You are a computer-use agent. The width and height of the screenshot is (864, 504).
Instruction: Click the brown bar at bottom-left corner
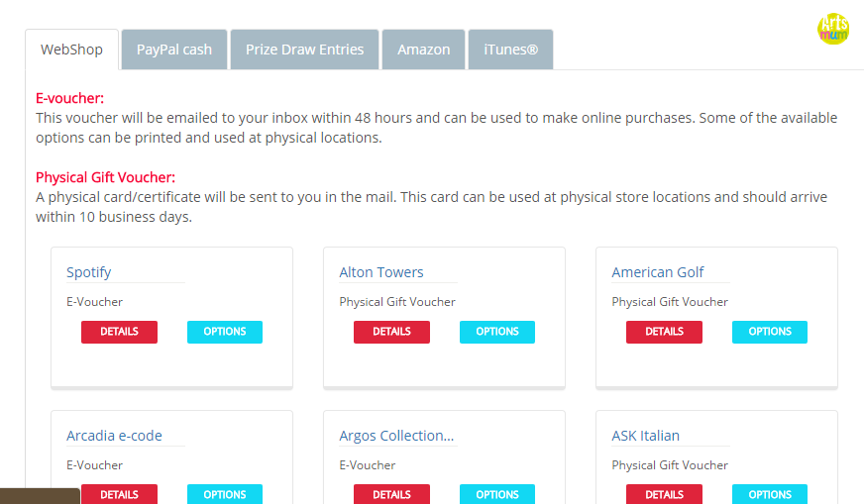click(x=40, y=496)
